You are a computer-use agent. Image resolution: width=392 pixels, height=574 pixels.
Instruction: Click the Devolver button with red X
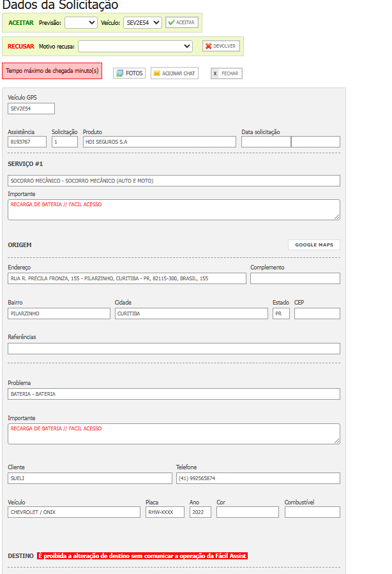coord(221,46)
